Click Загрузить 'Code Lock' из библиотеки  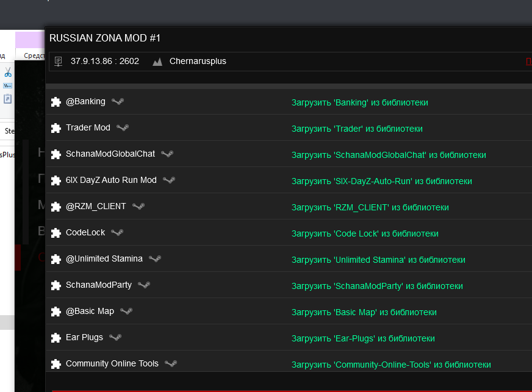pos(365,233)
